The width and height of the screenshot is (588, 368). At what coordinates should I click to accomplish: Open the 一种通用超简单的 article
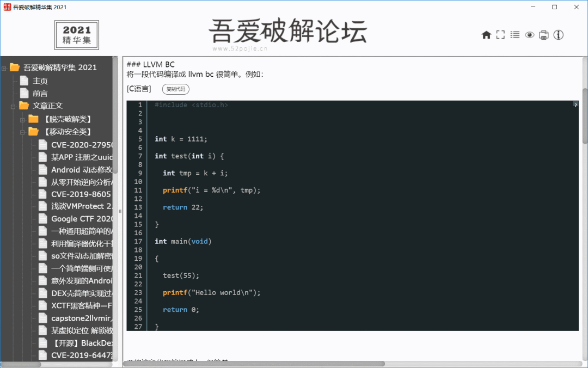click(82, 231)
